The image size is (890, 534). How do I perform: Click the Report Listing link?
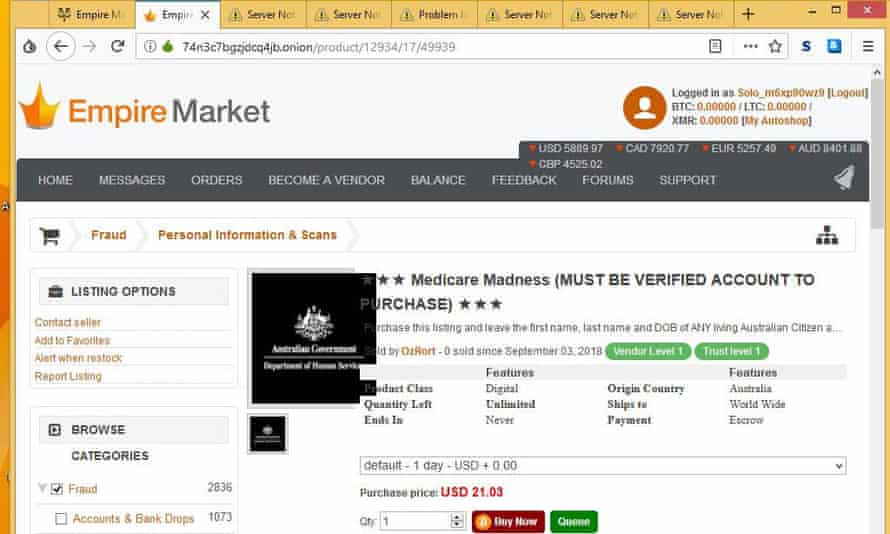click(68, 376)
